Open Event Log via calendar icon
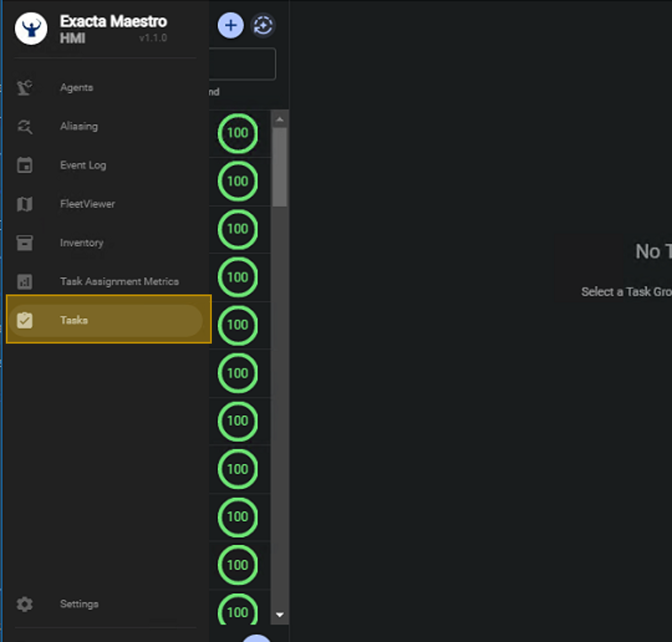This screenshot has width=672, height=642. 25,165
